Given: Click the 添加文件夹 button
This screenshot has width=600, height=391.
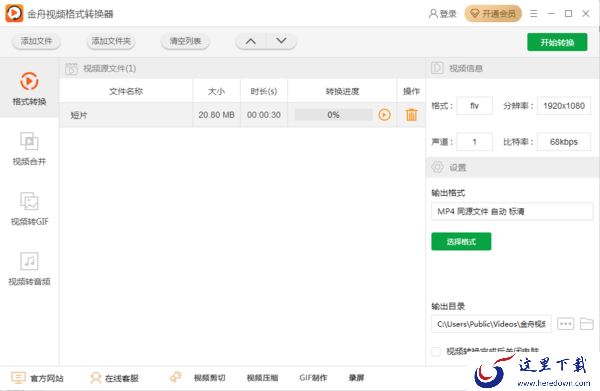Looking at the screenshot, I should [111, 41].
